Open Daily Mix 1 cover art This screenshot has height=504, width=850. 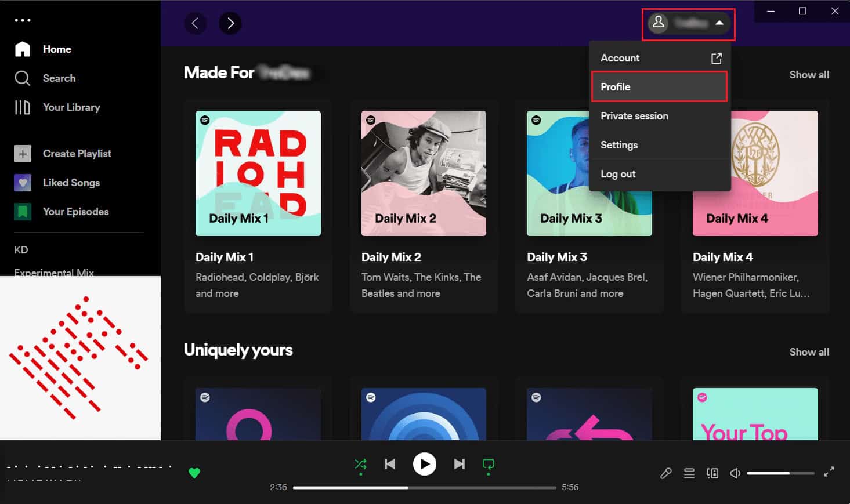(x=258, y=173)
